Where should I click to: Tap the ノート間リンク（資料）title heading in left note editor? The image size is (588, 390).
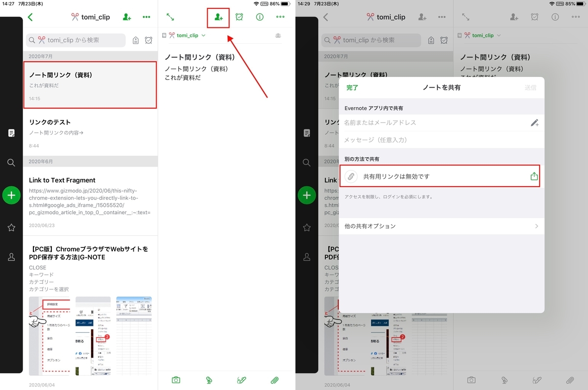[200, 57]
